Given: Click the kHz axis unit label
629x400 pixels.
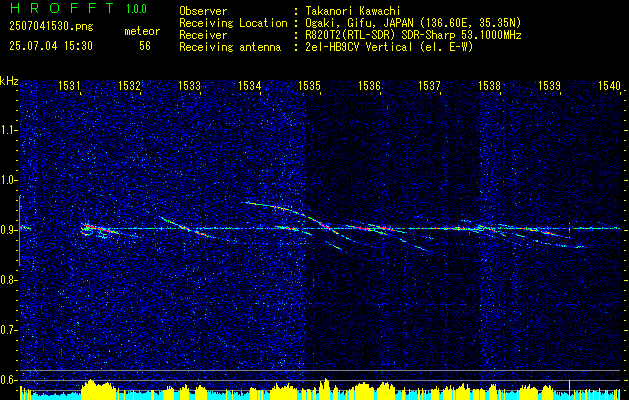Looking at the screenshot, I should click(9, 81).
